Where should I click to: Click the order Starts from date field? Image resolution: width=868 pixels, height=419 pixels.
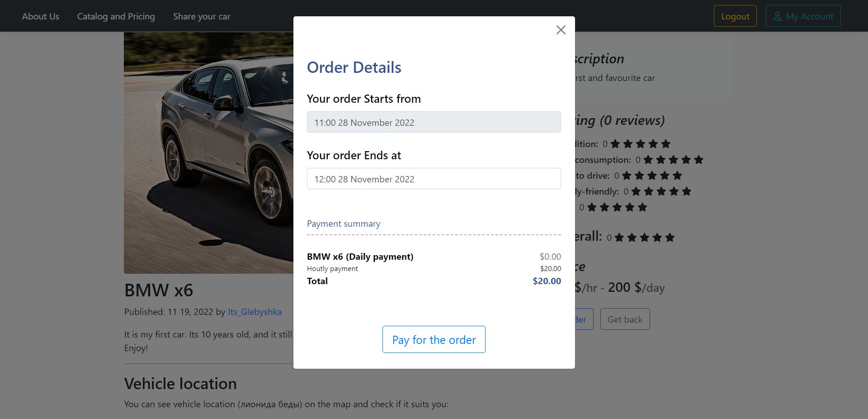[434, 122]
